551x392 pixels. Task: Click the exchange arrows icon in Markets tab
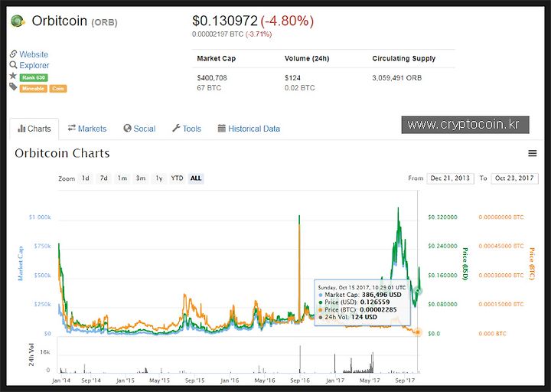tap(72, 128)
